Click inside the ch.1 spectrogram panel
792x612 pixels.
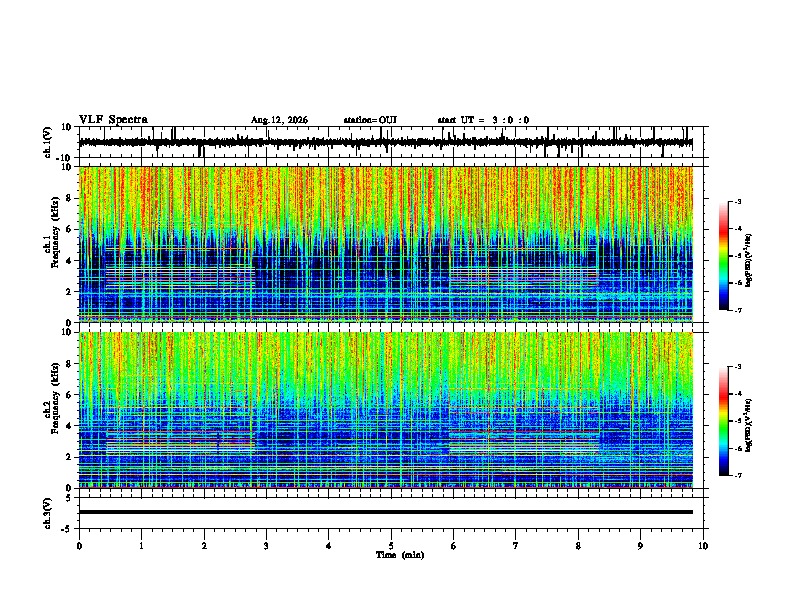coord(385,244)
